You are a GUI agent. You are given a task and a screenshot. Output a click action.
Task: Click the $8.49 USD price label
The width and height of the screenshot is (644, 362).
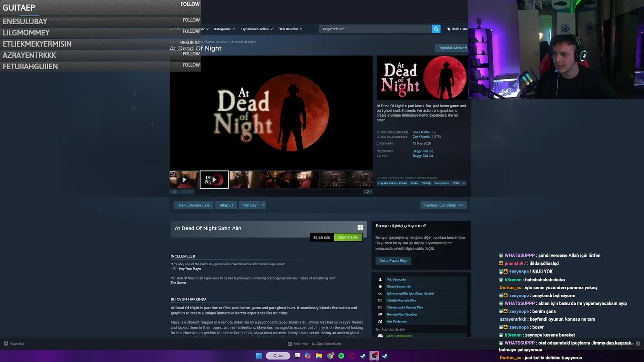[321, 238]
